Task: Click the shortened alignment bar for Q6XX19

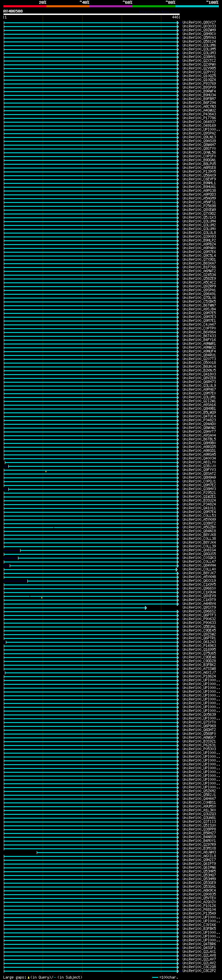Action: 103,581
